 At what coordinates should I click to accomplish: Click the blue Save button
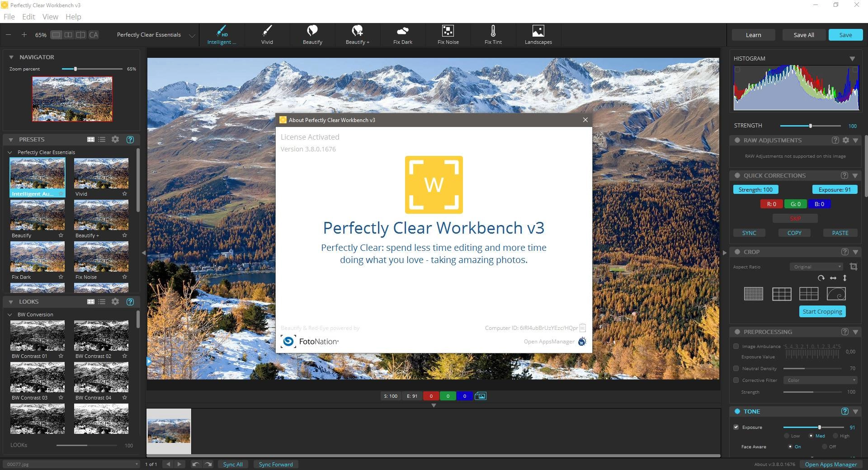tap(845, 35)
